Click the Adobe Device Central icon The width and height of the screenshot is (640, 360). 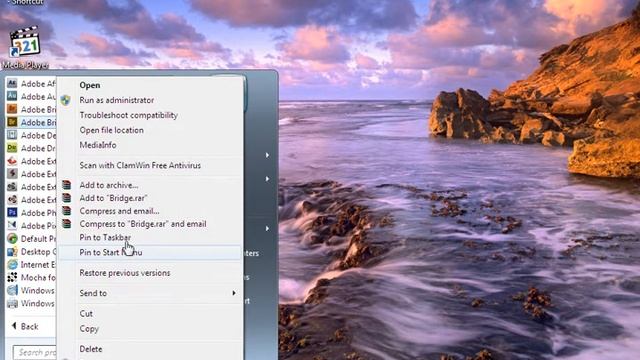[12, 135]
